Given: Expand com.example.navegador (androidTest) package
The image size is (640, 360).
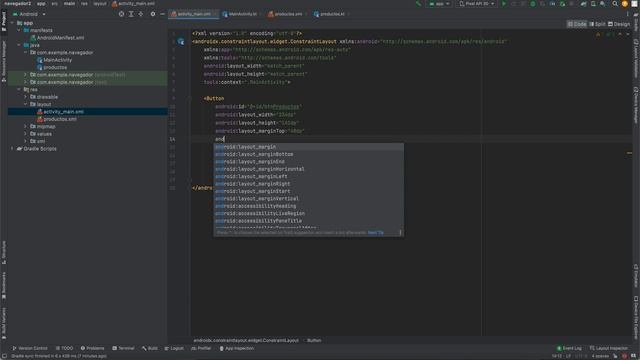Looking at the screenshot, I should (25, 75).
